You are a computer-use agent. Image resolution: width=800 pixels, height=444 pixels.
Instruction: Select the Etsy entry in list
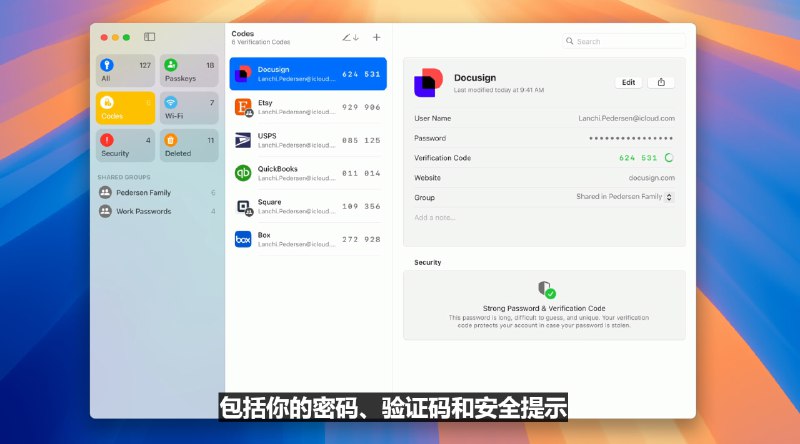click(308, 107)
